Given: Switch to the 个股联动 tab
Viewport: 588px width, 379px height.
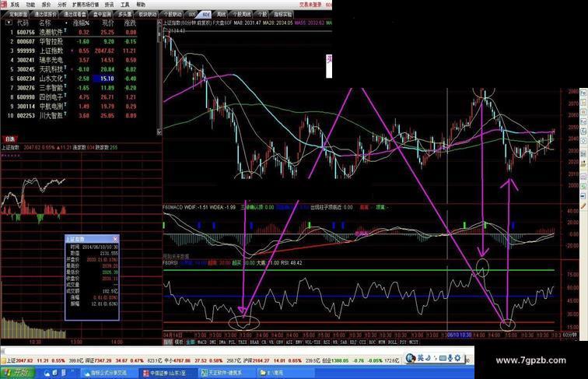Looking at the screenshot, I should coord(173,14).
